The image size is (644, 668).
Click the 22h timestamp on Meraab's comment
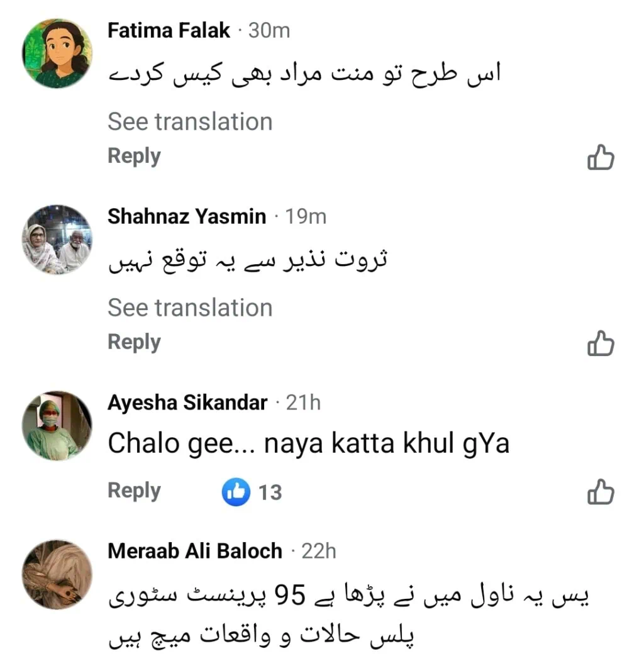319,552
